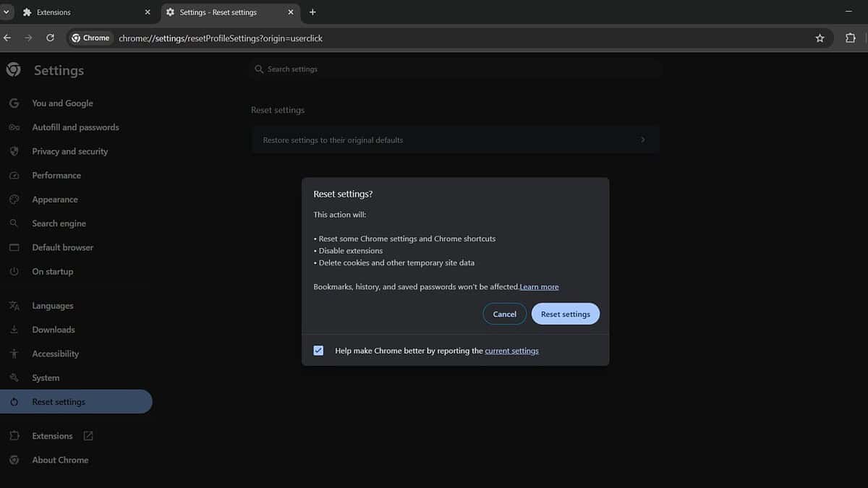Bookmark this page with star icon
The height and width of the screenshot is (488, 868).
click(x=820, y=38)
